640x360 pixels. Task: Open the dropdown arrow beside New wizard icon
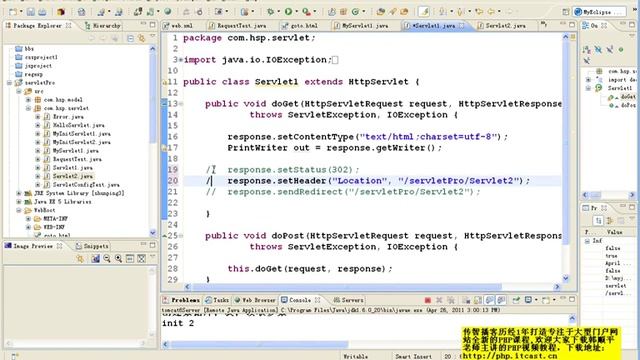click(20, 12)
